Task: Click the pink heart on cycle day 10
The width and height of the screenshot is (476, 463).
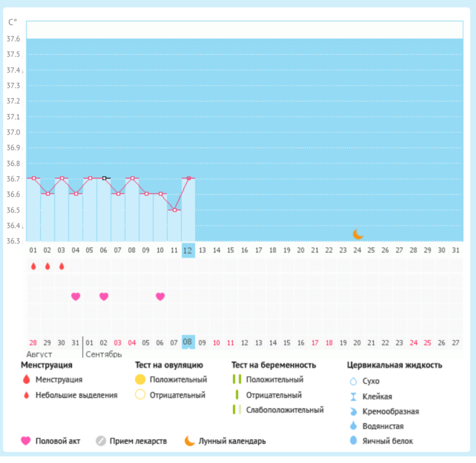Action: pos(160,297)
